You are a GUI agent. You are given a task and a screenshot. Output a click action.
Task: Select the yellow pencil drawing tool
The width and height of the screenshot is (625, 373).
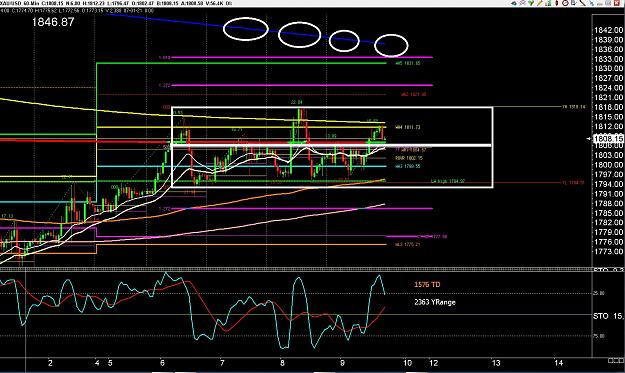(x=540, y=3)
